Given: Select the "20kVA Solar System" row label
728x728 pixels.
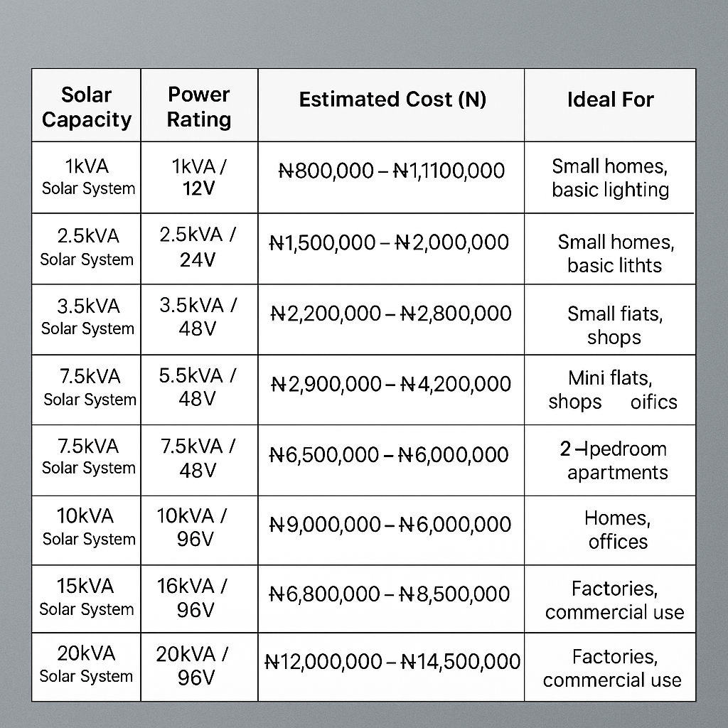Looking at the screenshot, I should pos(86,664).
